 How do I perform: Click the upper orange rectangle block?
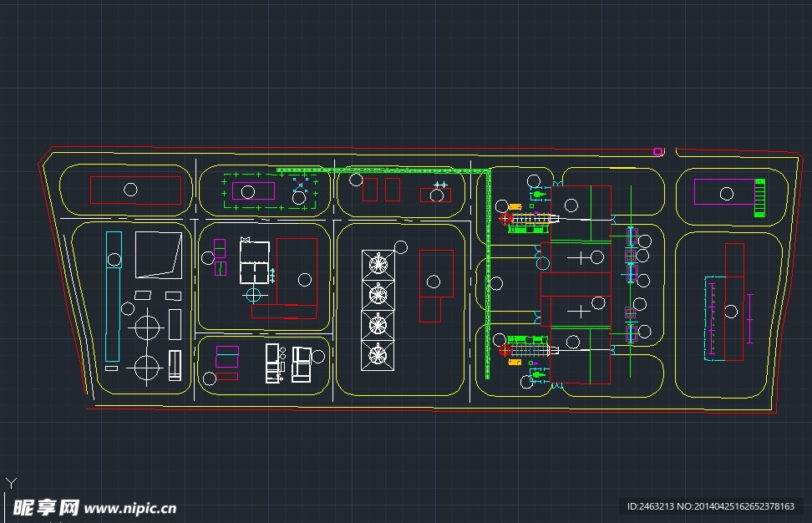pos(515,206)
